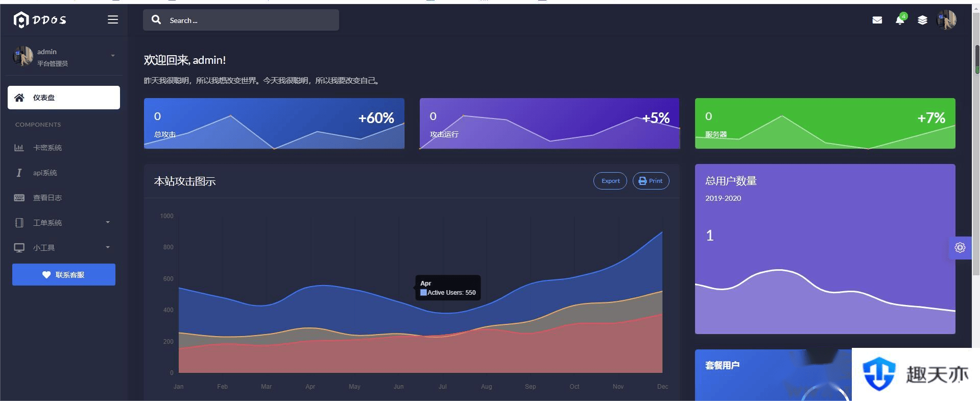
Task: Click the +60% percentage text
Action: coord(376,118)
